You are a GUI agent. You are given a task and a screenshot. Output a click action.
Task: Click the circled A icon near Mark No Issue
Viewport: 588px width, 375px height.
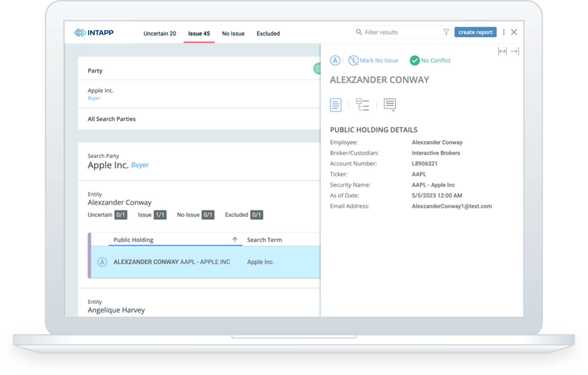tap(335, 61)
